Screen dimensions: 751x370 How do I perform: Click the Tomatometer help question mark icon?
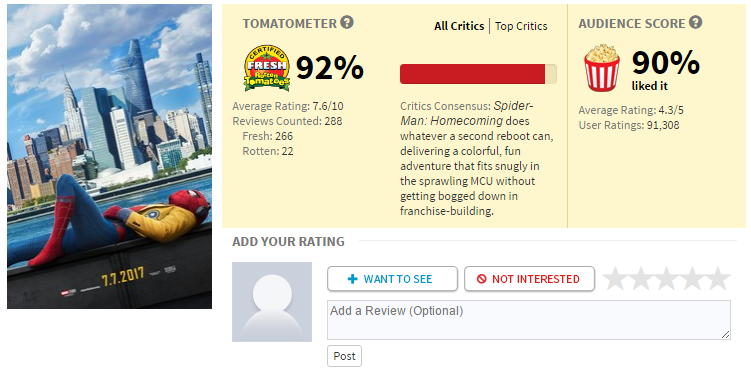tap(347, 22)
